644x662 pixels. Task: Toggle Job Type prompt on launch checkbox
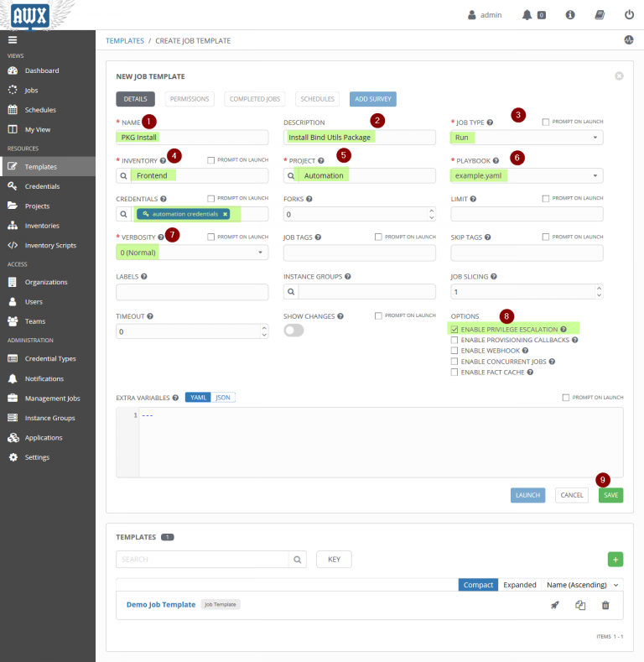tap(546, 122)
